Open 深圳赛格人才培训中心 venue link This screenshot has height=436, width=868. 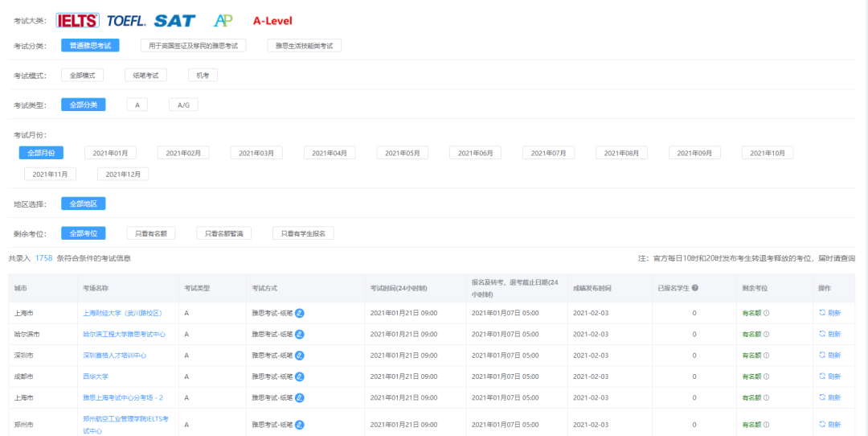coord(115,355)
